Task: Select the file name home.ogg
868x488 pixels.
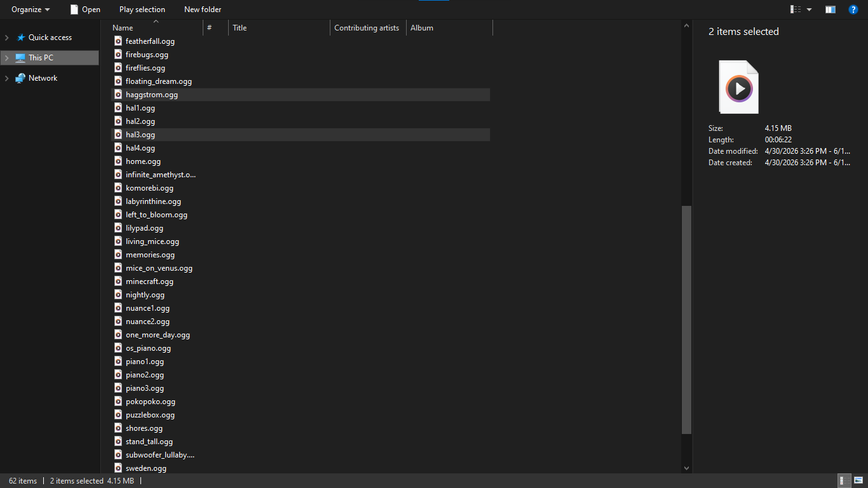Action: coord(143,161)
